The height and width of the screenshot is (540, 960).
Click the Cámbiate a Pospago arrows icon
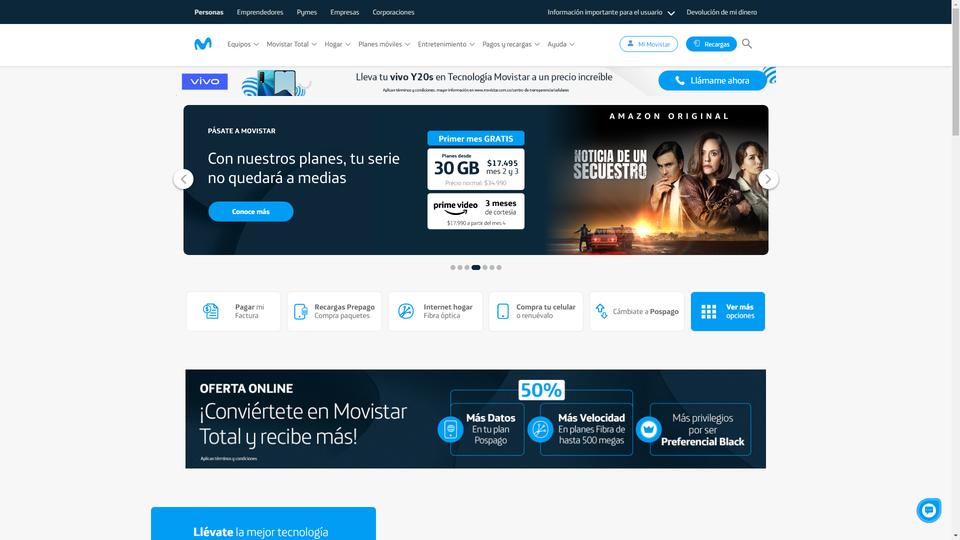601,311
